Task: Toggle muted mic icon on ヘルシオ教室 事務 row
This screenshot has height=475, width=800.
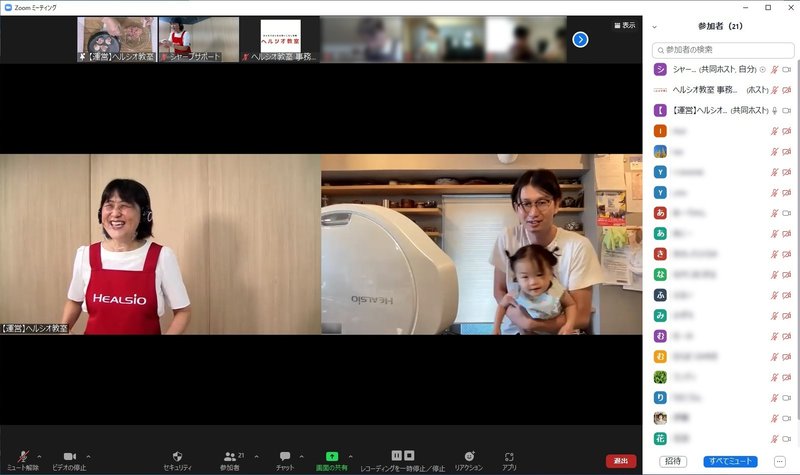Action: [774, 90]
